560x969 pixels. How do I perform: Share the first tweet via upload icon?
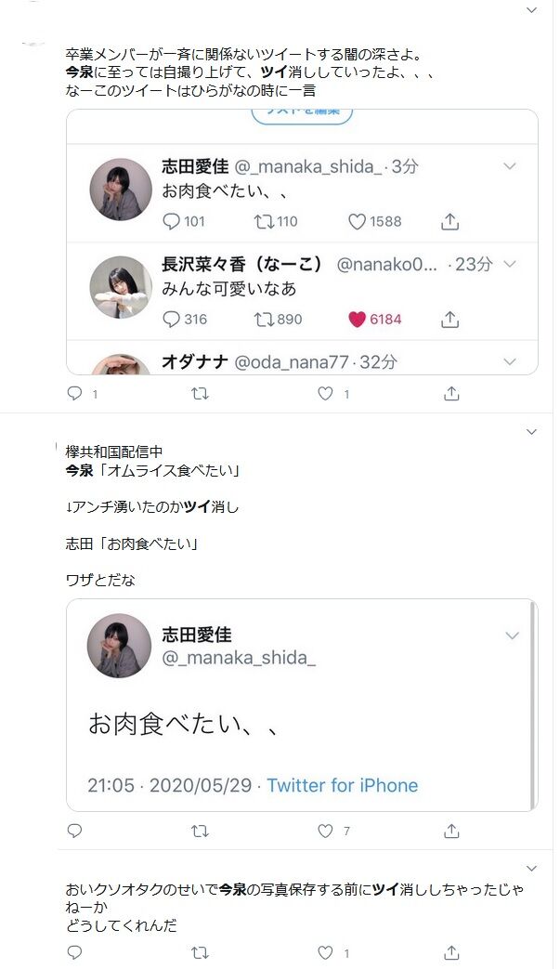[x=451, y=394]
